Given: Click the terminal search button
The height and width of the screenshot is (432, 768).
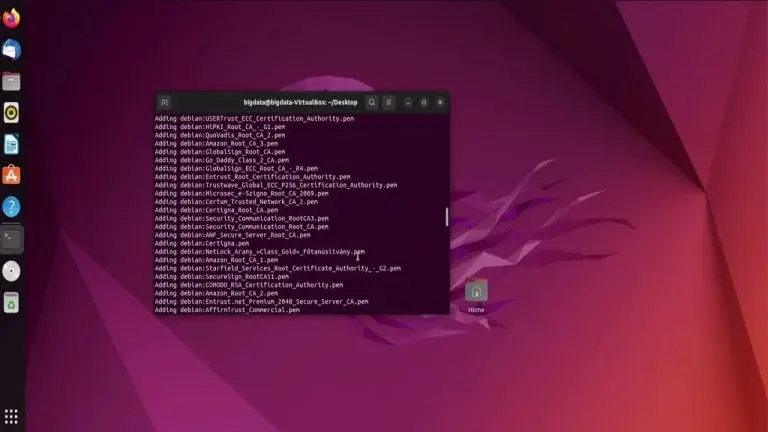Looking at the screenshot, I should click(372, 102).
